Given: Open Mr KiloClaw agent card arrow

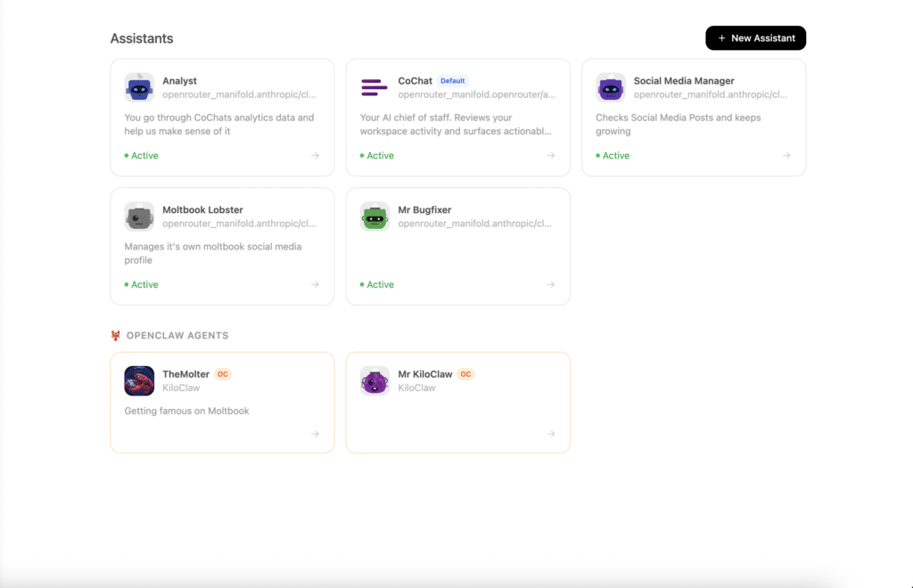Looking at the screenshot, I should pyautogui.click(x=551, y=434).
